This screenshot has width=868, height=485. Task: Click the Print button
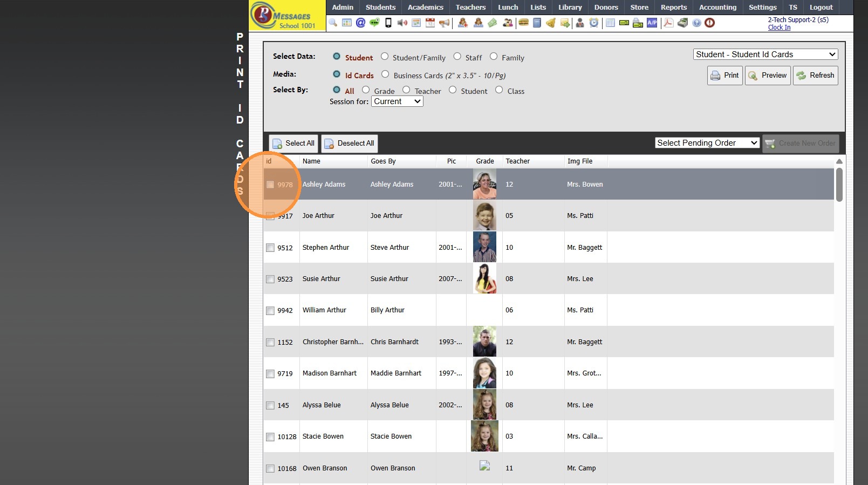[x=725, y=76]
